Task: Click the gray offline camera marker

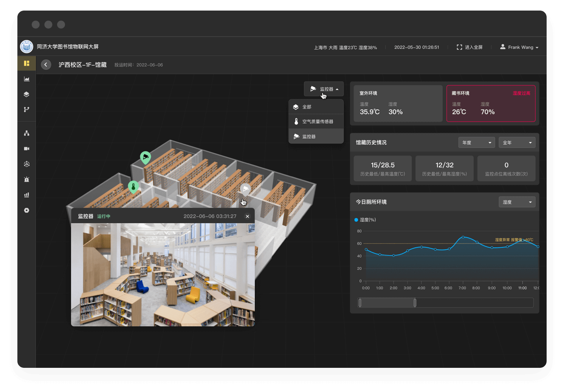Action: [x=245, y=189]
